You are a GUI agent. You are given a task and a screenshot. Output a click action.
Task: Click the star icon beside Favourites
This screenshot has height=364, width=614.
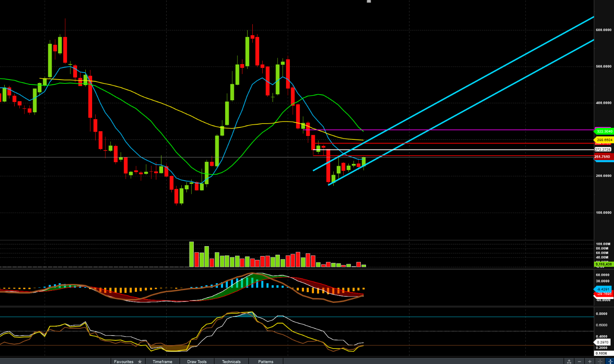tap(140, 361)
